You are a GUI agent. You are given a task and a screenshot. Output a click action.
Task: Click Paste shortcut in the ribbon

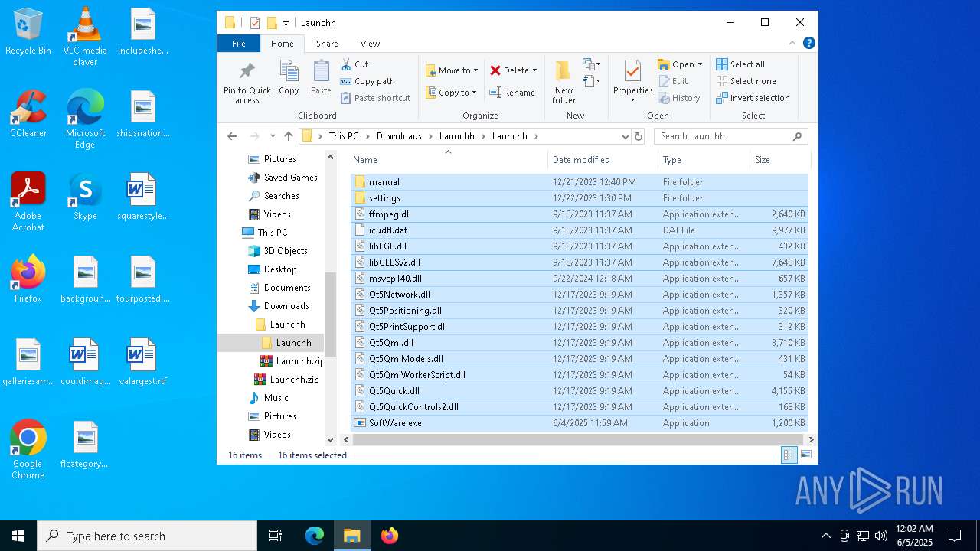point(375,98)
